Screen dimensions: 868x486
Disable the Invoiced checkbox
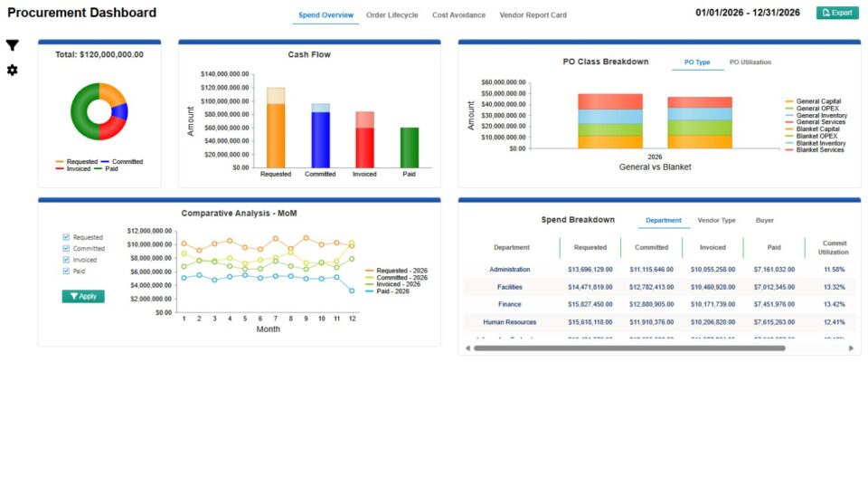[66, 260]
